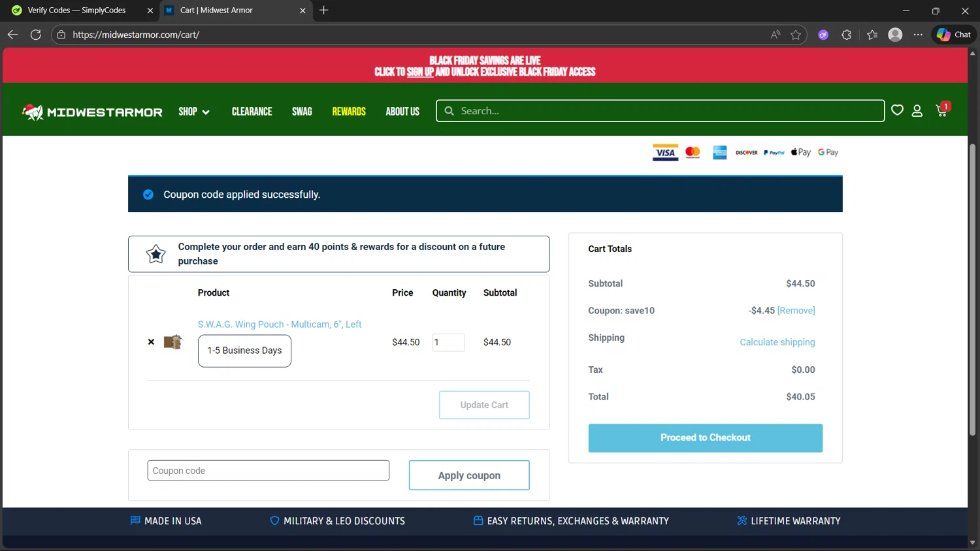
Task: Click the Mastercard payment logo
Action: click(693, 153)
